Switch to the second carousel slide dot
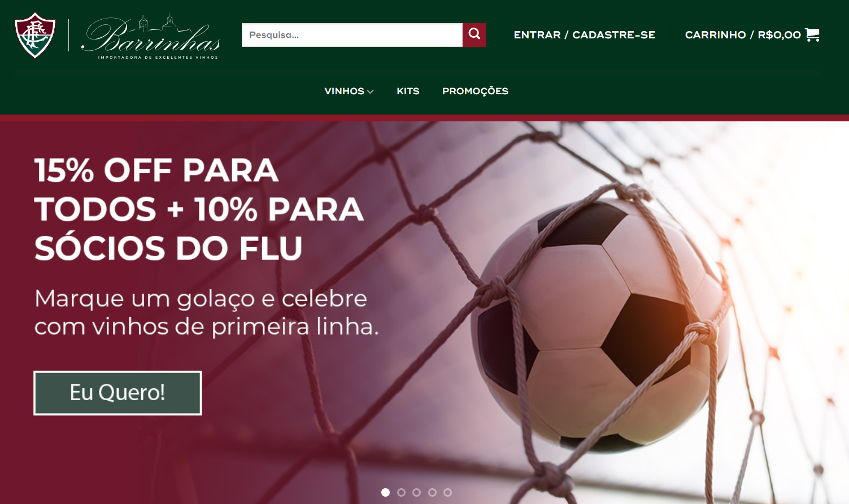 point(401,492)
